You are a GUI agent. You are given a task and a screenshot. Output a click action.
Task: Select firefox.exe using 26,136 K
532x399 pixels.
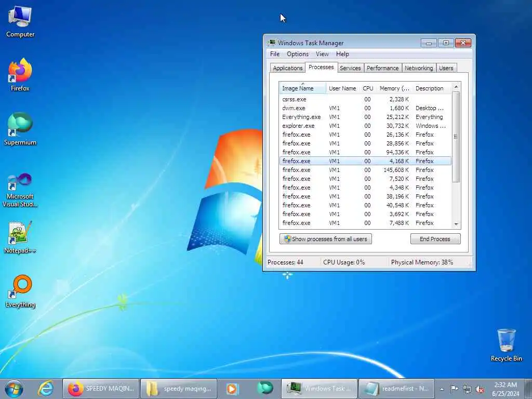tap(365, 135)
